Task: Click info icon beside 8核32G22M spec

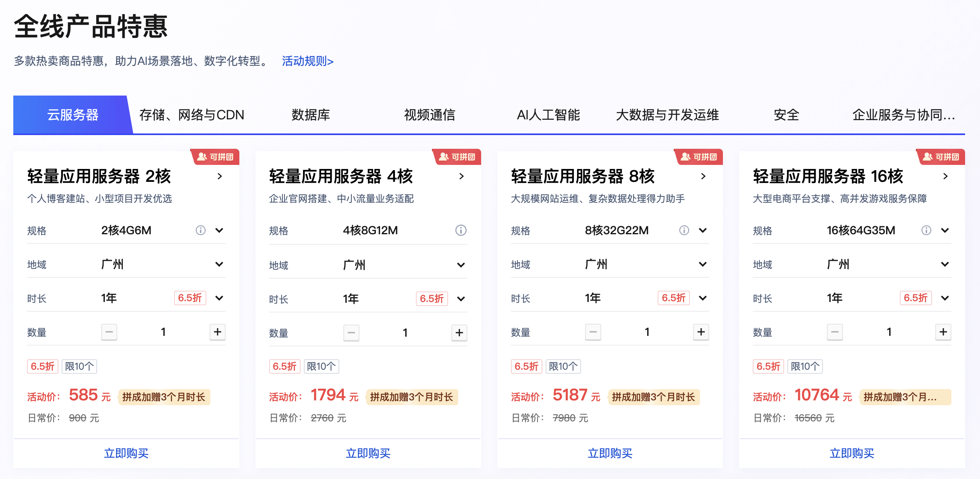Action: point(684,230)
